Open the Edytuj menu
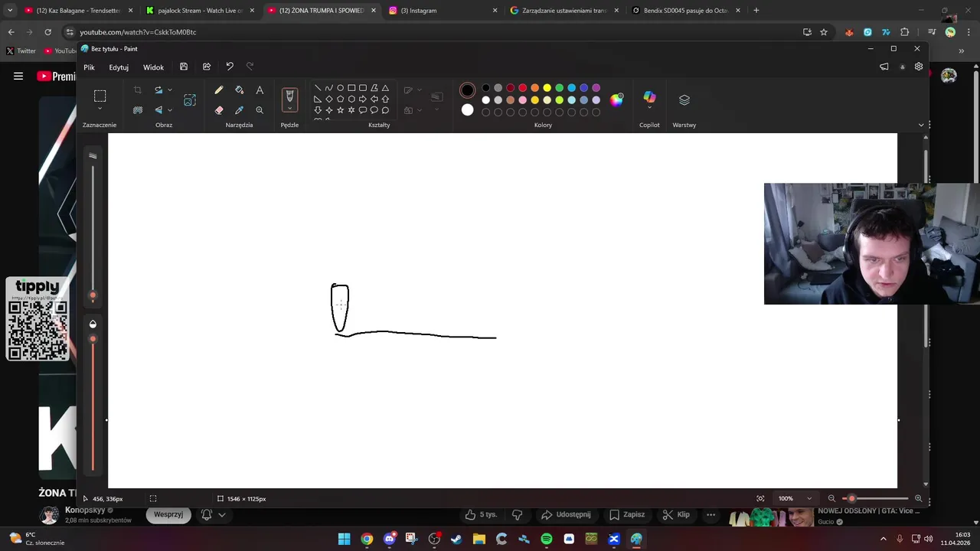980x551 pixels. (x=119, y=67)
